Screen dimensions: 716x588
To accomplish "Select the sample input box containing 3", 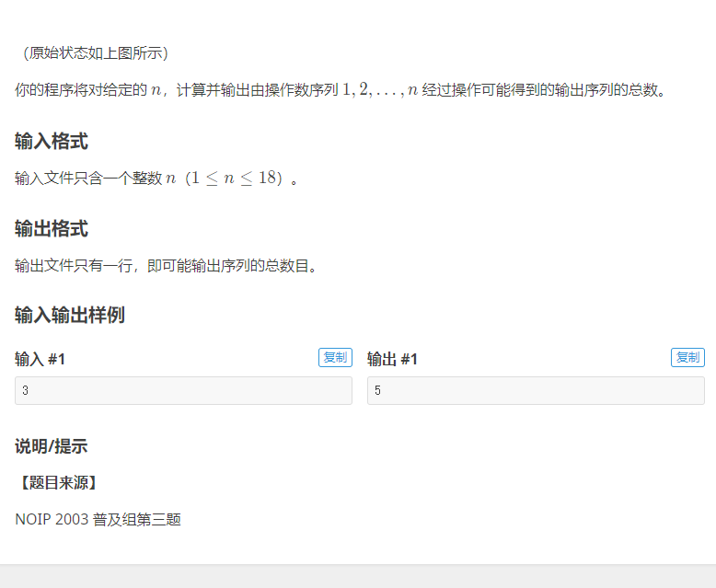I will [x=183, y=390].
